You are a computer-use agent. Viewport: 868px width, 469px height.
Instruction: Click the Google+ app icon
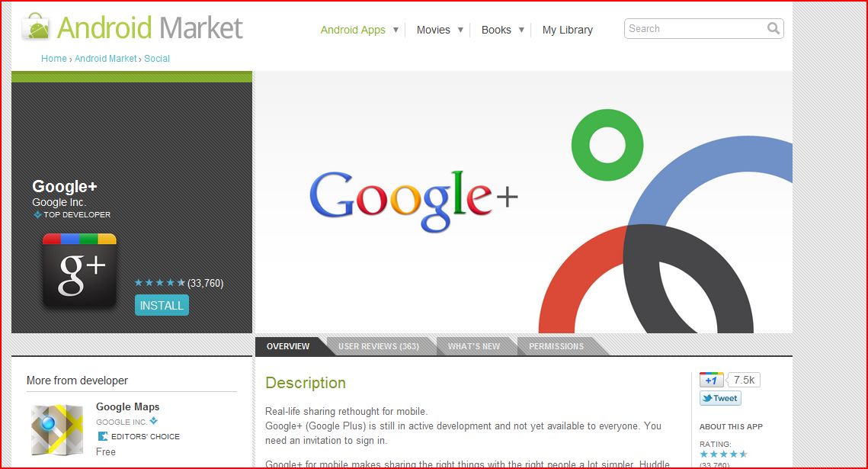[80, 270]
